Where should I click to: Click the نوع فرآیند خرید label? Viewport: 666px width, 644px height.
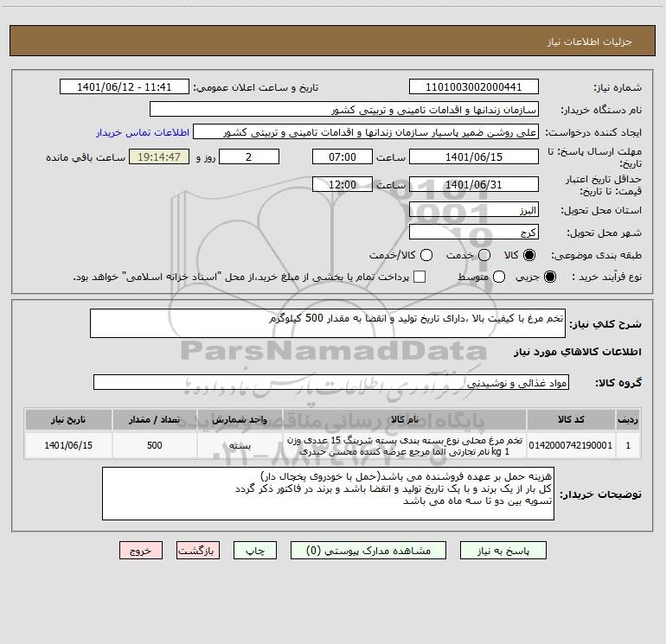[x=606, y=277]
